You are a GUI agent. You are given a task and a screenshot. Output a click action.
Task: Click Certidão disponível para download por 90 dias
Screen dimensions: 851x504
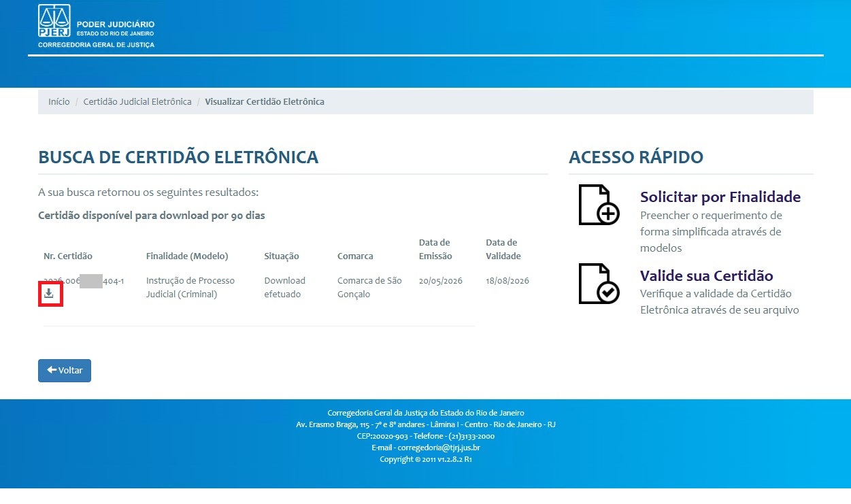[152, 216]
